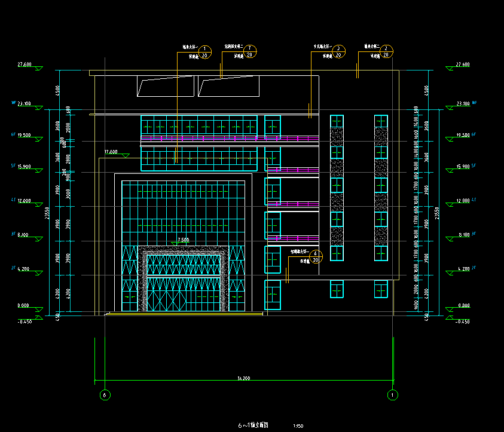Select the right 19.500 elevation label

[x=462, y=135]
